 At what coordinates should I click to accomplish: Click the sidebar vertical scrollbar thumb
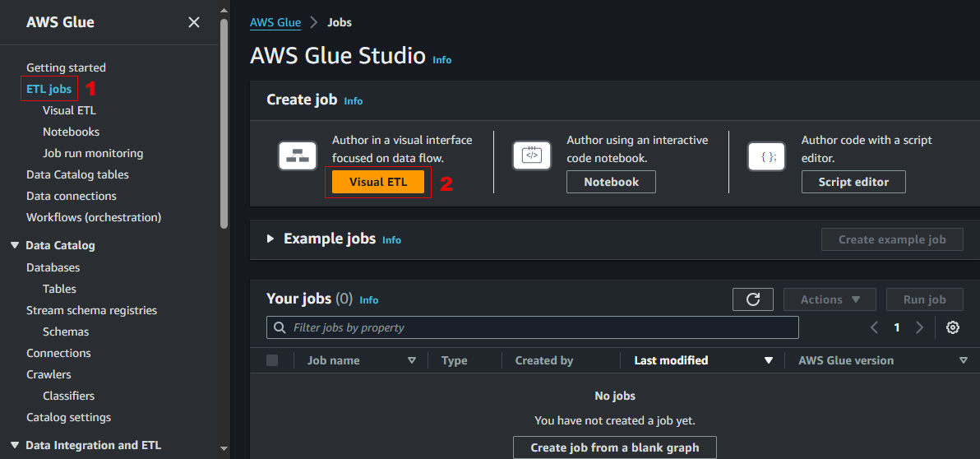click(224, 123)
